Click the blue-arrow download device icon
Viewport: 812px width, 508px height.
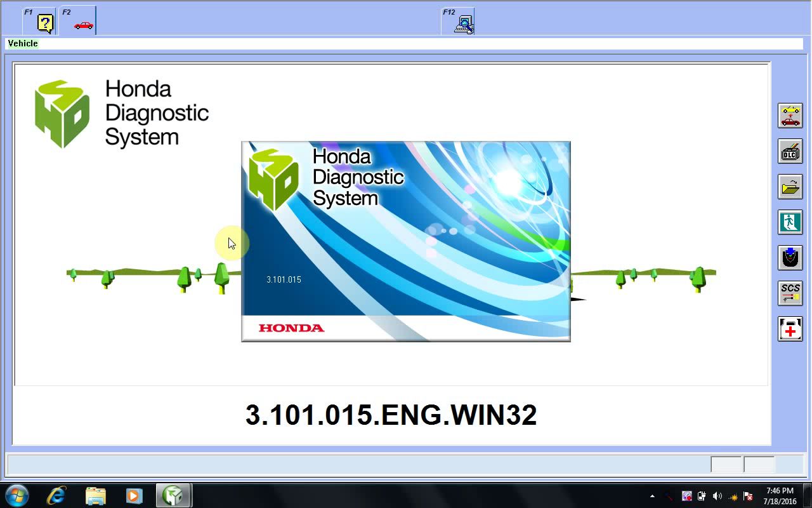click(x=790, y=258)
